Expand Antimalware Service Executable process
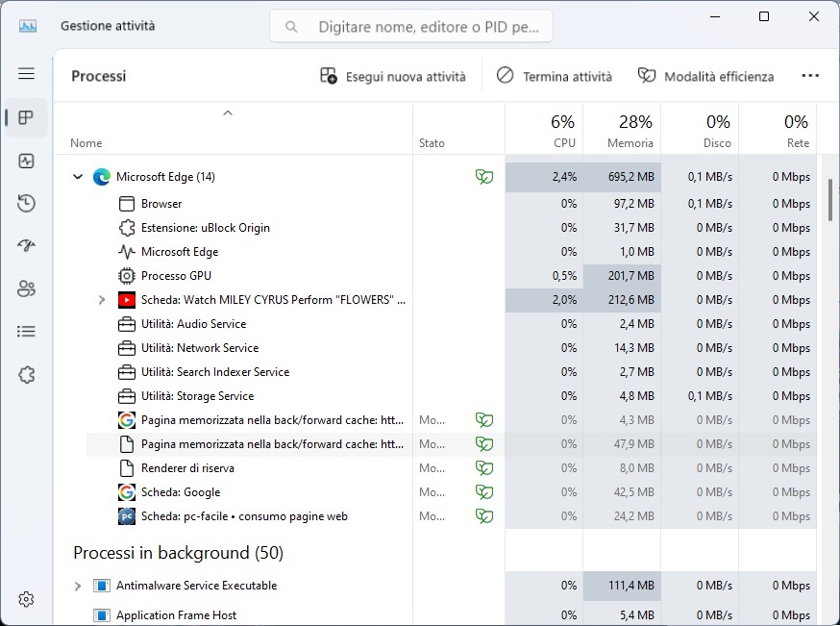Image resolution: width=840 pixels, height=626 pixels. (78, 586)
